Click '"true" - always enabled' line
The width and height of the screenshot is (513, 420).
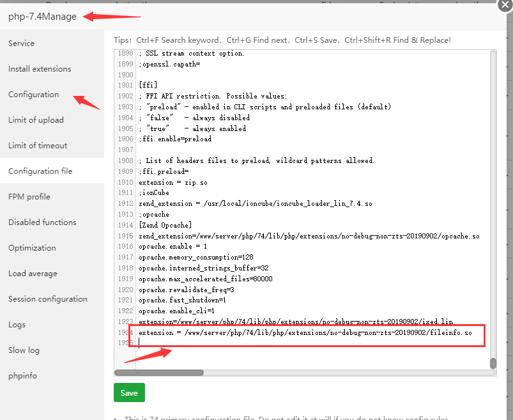coord(192,128)
